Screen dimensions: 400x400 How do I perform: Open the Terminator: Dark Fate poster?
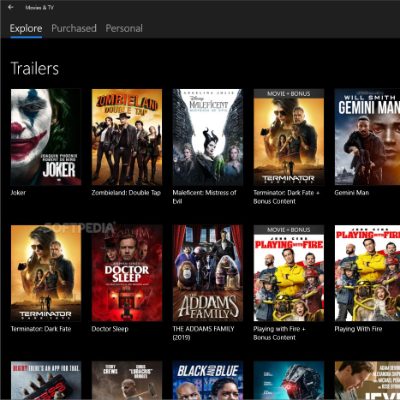pos(46,273)
